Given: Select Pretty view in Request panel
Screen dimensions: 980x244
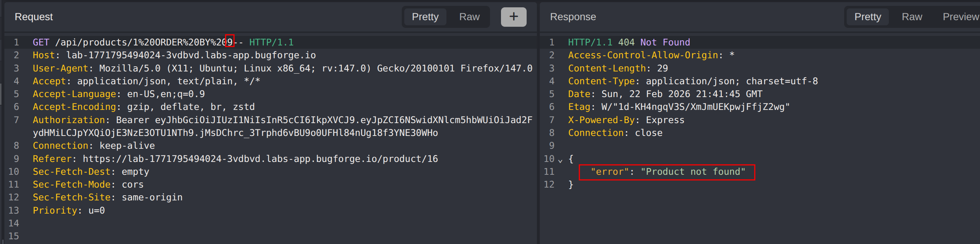Looking at the screenshot, I should point(425,17).
